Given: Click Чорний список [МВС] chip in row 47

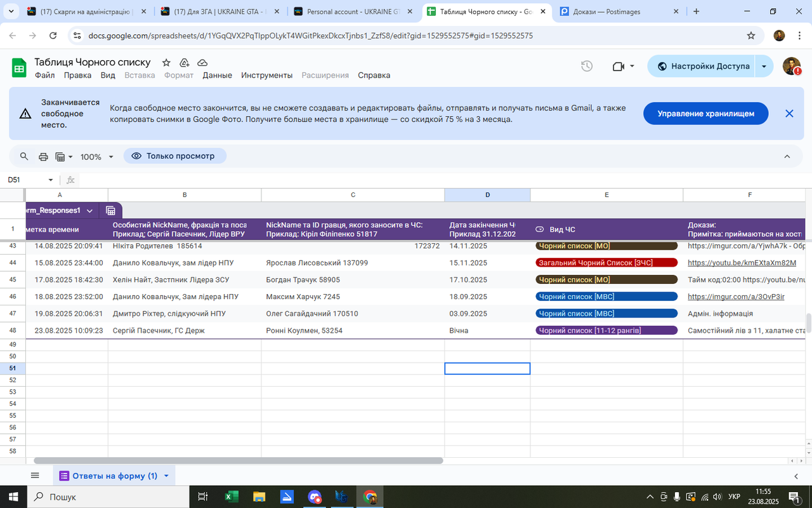Looking at the screenshot, I should tap(607, 314).
